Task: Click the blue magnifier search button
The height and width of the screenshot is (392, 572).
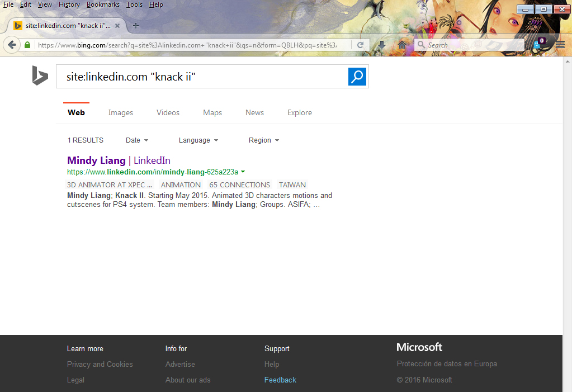Action: [357, 77]
